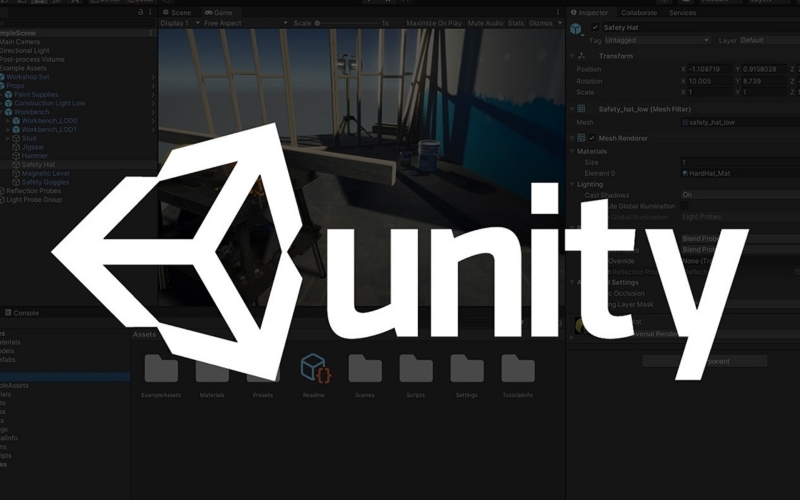Open the Layer Default dropdown

(x=769, y=40)
